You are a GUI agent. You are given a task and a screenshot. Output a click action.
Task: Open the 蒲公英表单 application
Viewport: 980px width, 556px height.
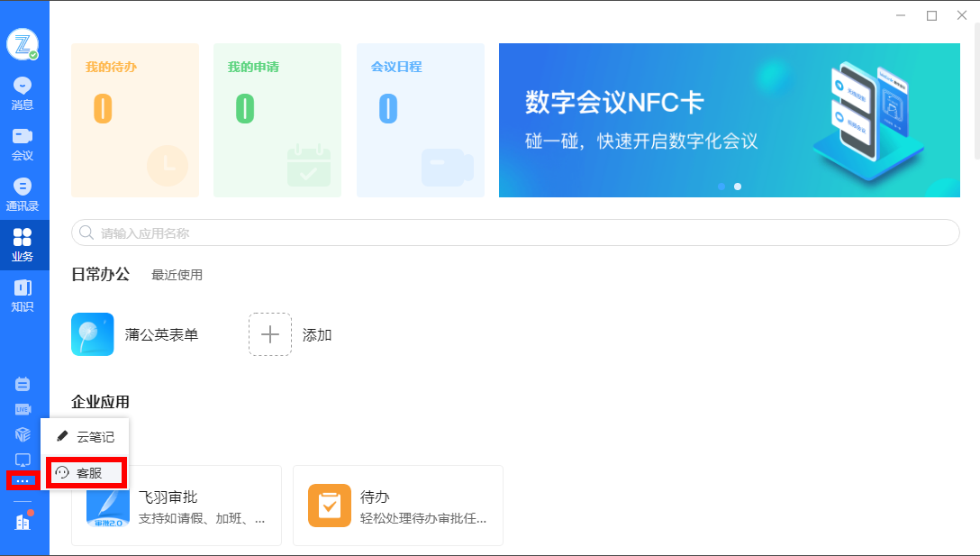click(93, 333)
